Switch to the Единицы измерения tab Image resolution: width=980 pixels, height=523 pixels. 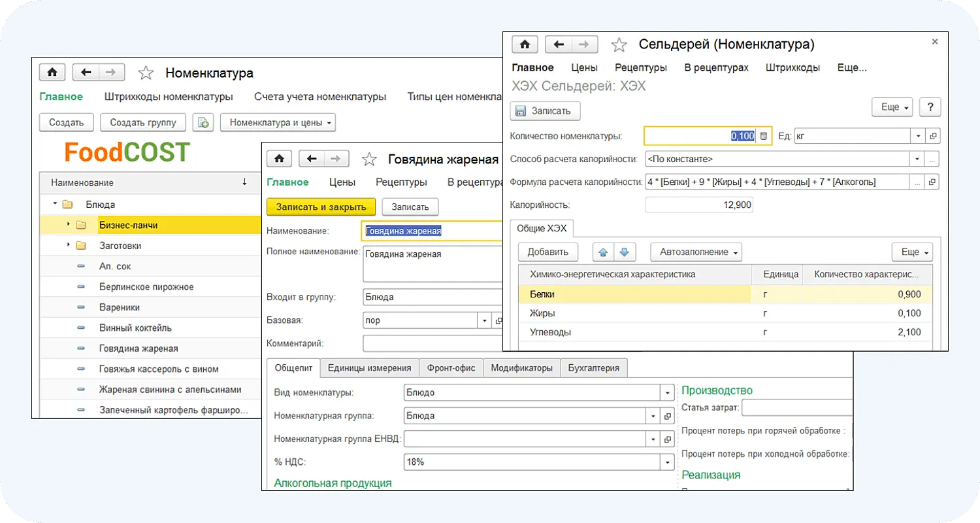[369, 368]
